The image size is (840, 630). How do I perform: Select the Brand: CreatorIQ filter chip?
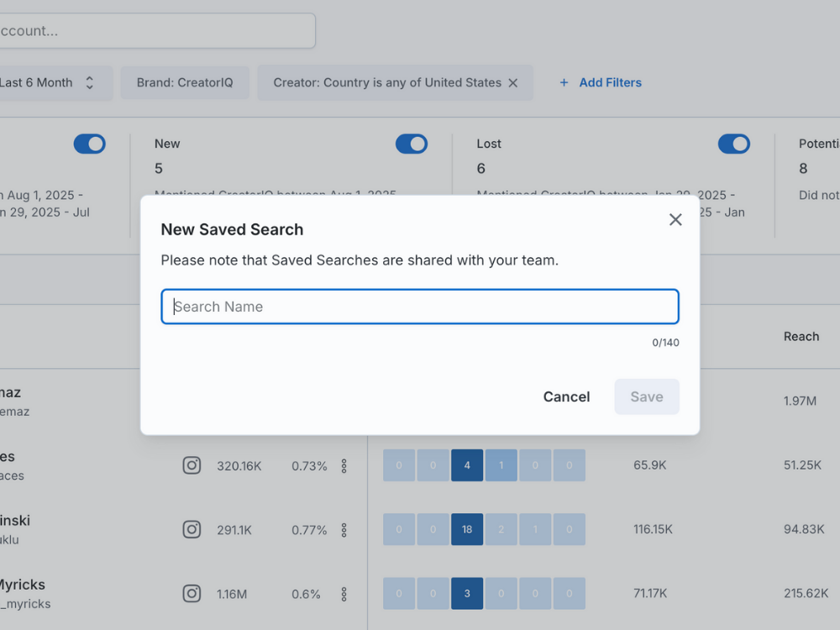185,83
